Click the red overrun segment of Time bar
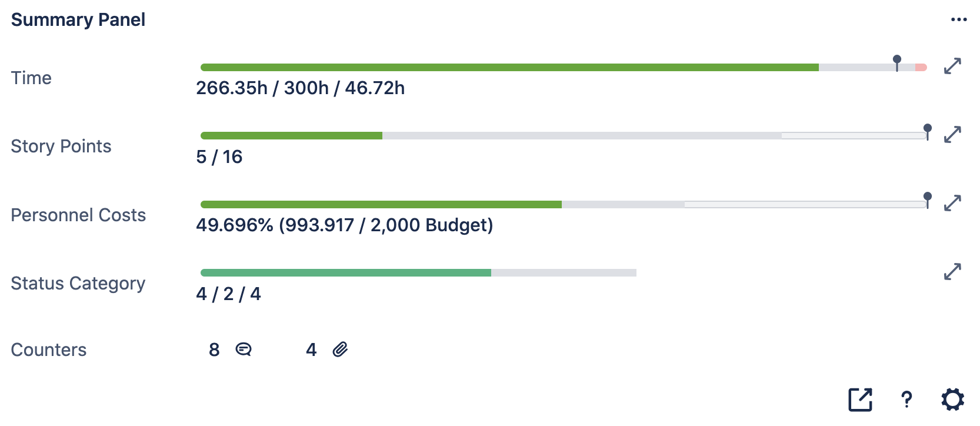The image size is (980, 426). [921, 68]
